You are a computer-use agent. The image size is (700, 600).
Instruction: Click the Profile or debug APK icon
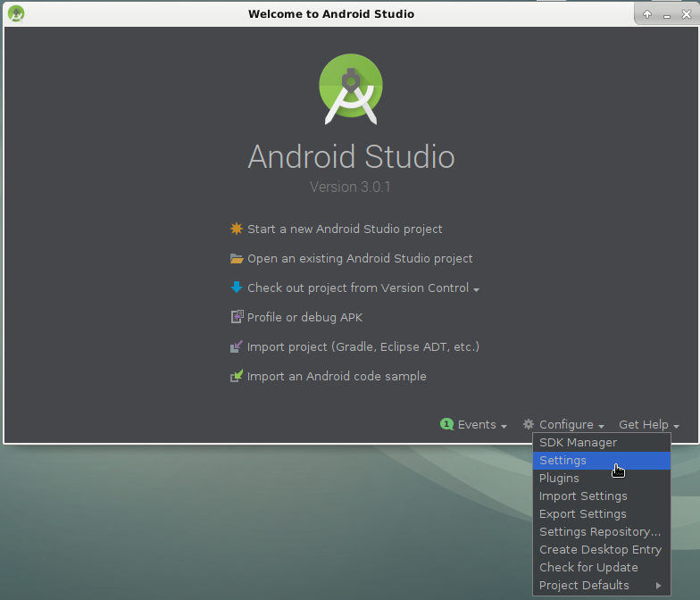[237, 317]
